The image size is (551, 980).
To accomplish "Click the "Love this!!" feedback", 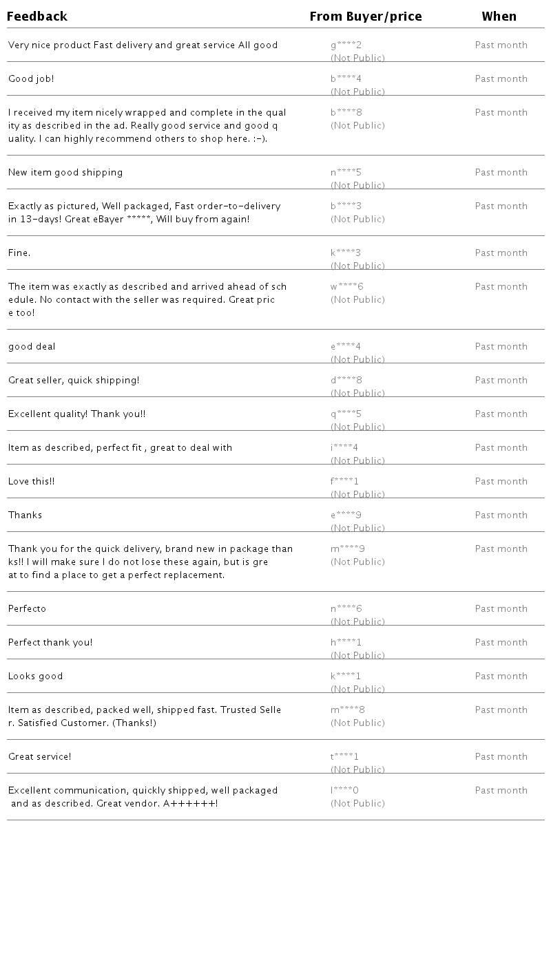I will pos(31,482).
